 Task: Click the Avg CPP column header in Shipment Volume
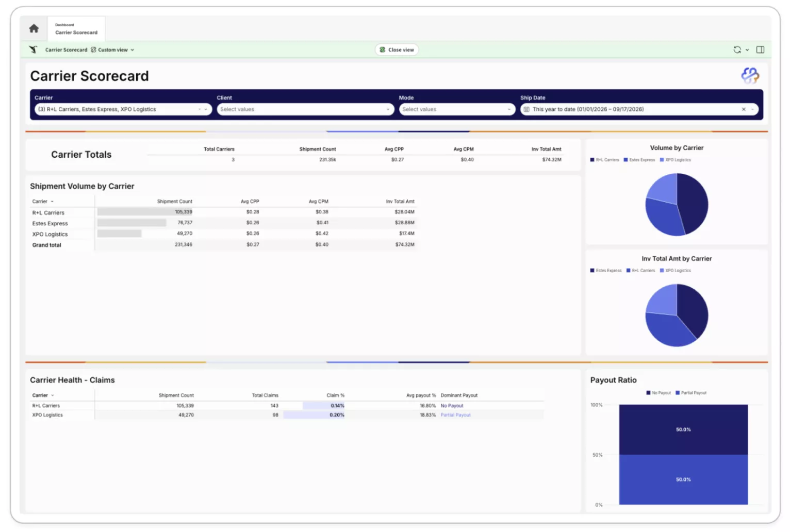point(250,202)
